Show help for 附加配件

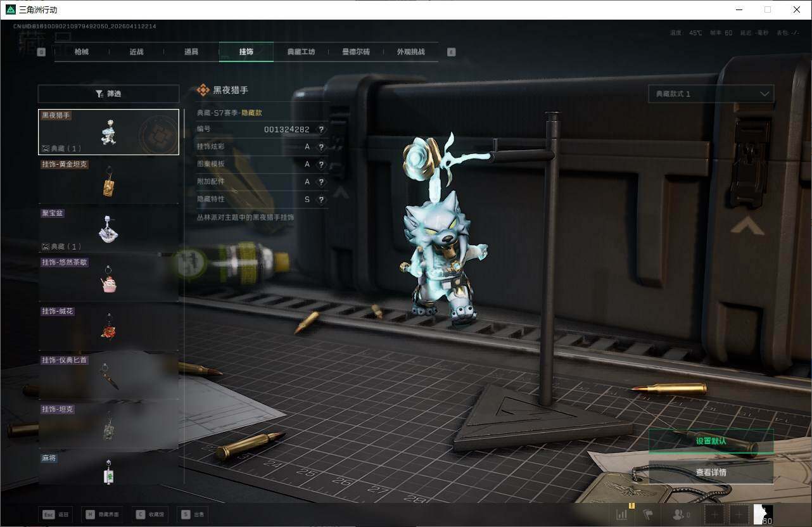click(x=321, y=182)
